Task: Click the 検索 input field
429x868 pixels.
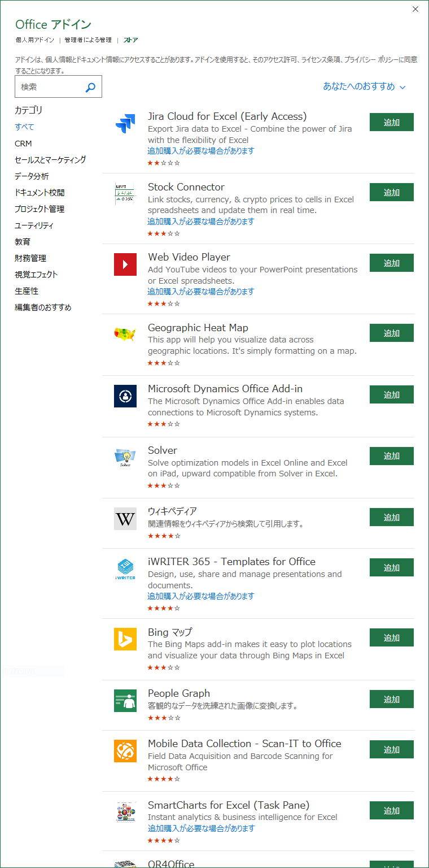Action: tap(51, 87)
